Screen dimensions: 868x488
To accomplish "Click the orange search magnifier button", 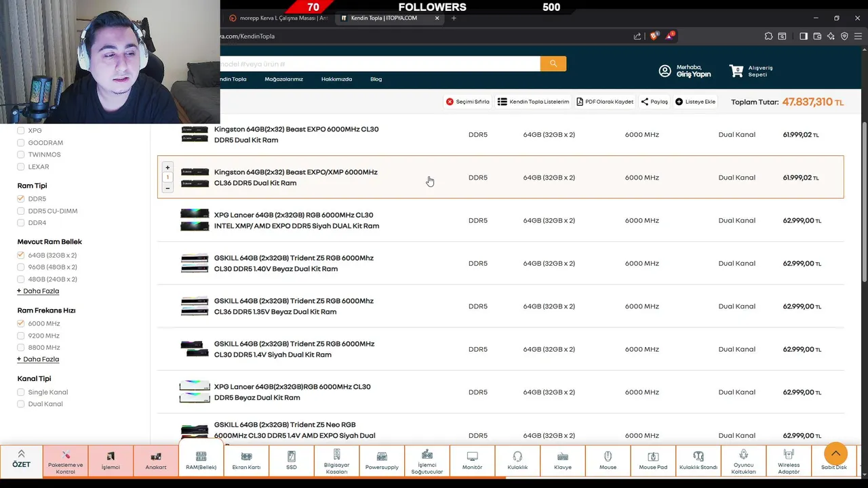I will point(553,63).
